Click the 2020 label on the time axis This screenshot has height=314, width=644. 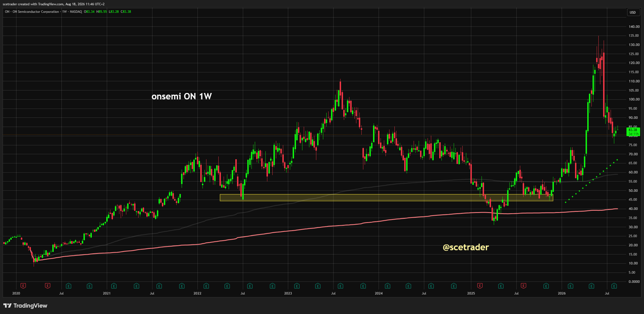[x=16, y=293]
